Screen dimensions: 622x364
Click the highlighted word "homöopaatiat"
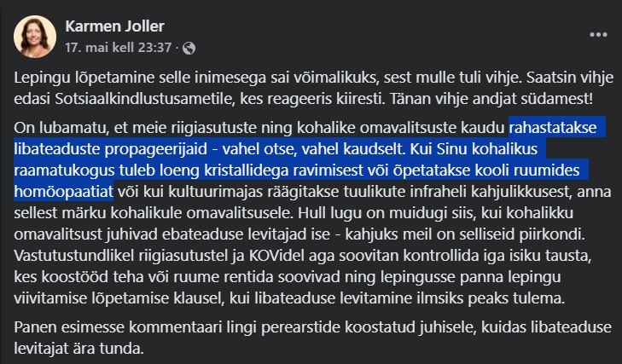click(x=64, y=192)
